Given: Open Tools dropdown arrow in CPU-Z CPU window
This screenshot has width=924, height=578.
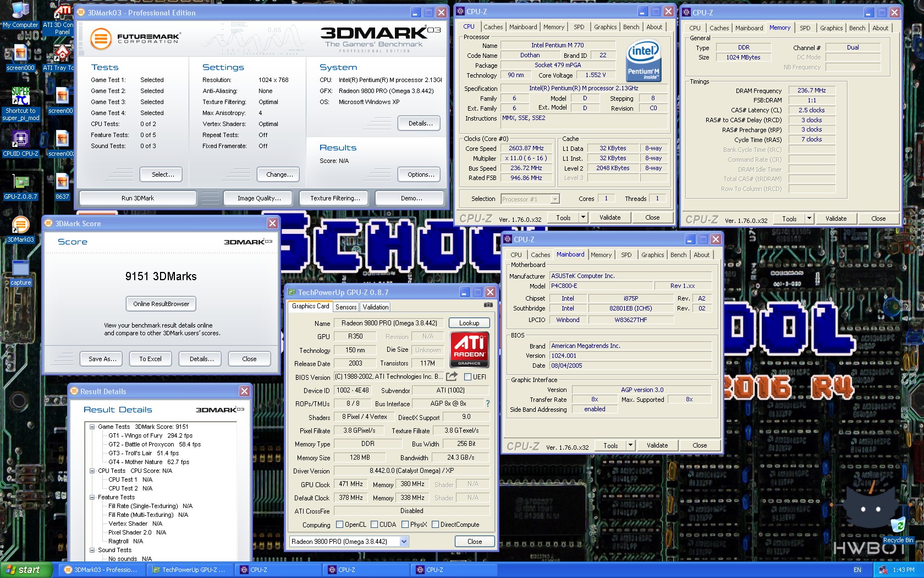Looking at the screenshot, I should (x=583, y=217).
